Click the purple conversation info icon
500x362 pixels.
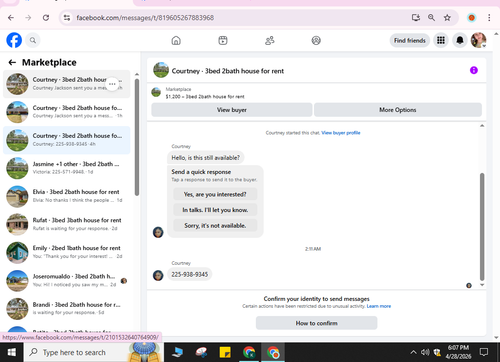coord(474,70)
